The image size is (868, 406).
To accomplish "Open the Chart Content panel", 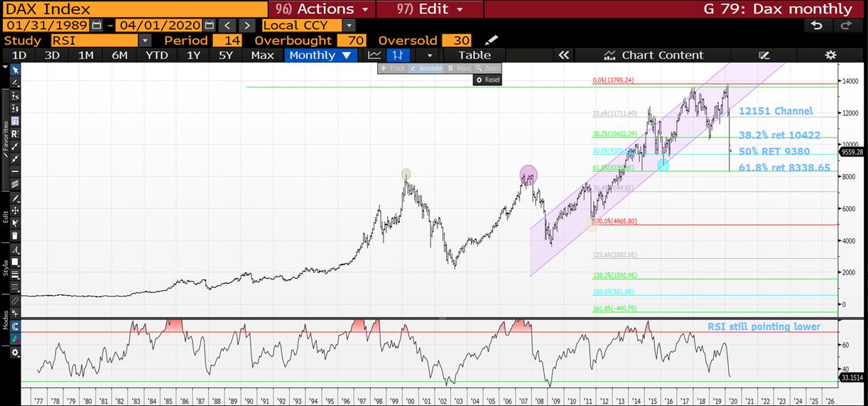I will pyautogui.click(x=653, y=55).
